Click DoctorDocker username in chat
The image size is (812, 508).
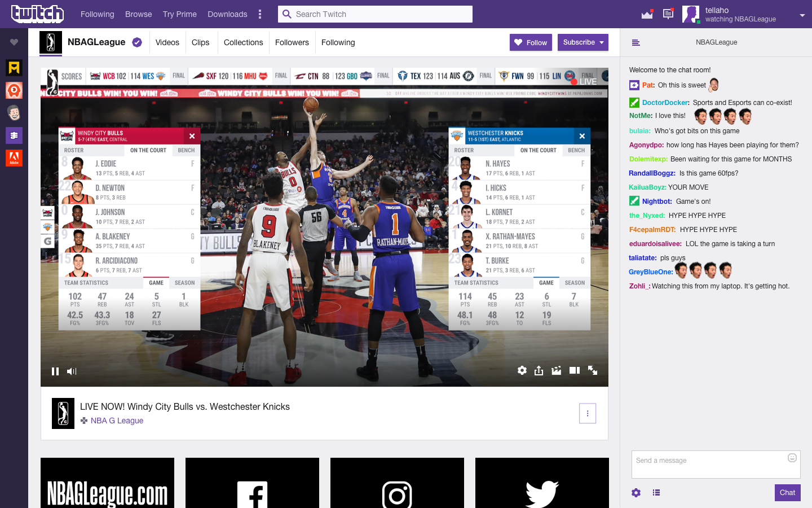coord(665,103)
